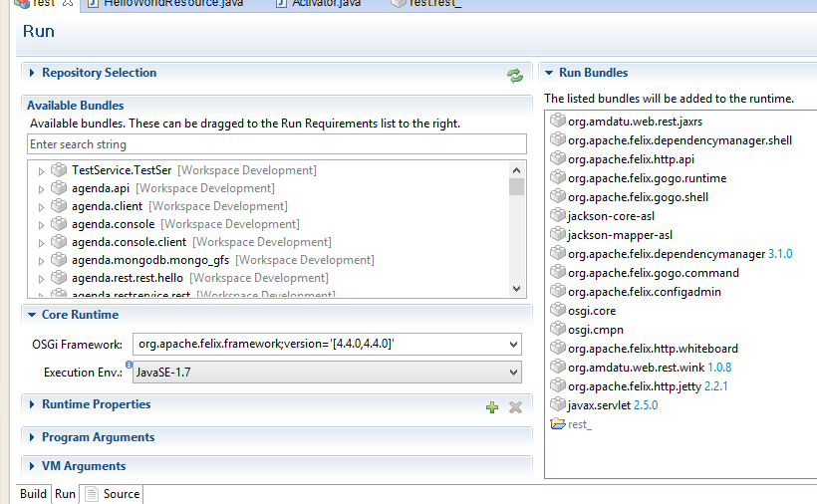817x504 pixels.
Task: Expand the Program Arguments section
Action: (x=32, y=437)
